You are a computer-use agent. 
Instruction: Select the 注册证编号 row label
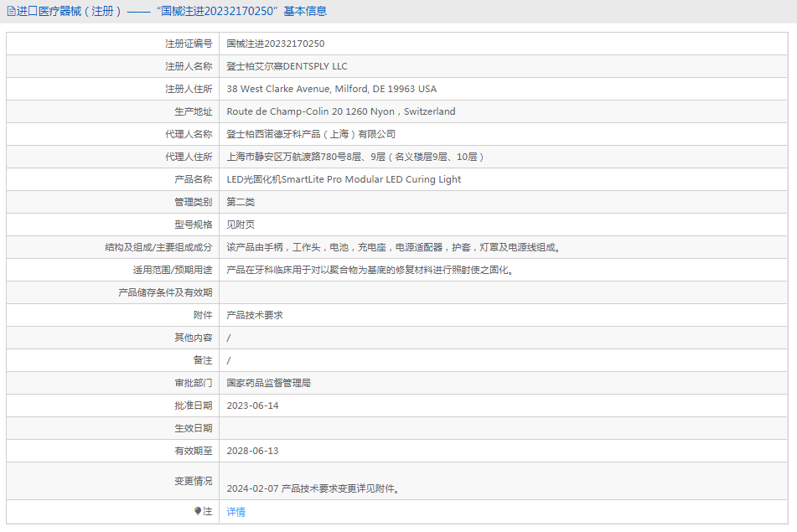(x=189, y=44)
